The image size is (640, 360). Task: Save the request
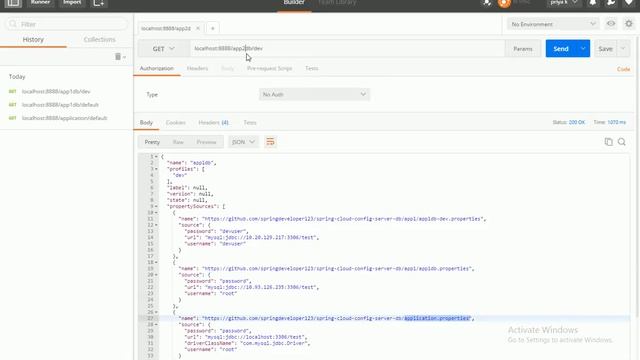point(605,49)
